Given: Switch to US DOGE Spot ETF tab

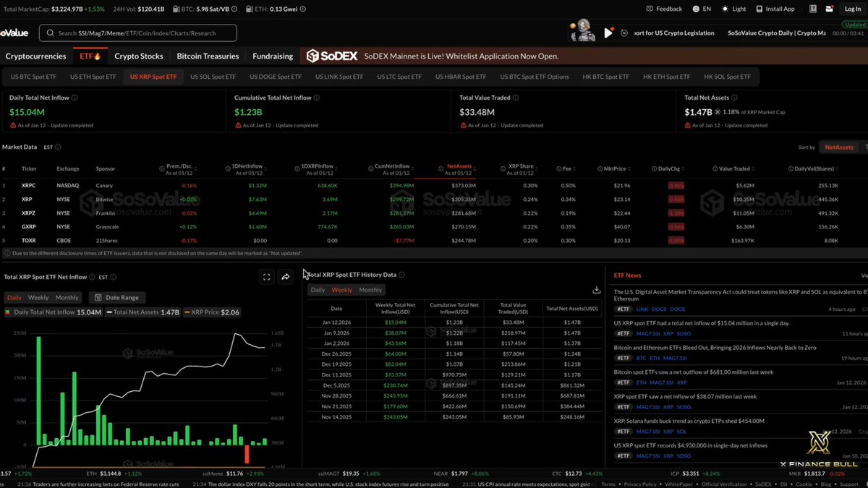Looking at the screenshot, I should tap(276, 77).
